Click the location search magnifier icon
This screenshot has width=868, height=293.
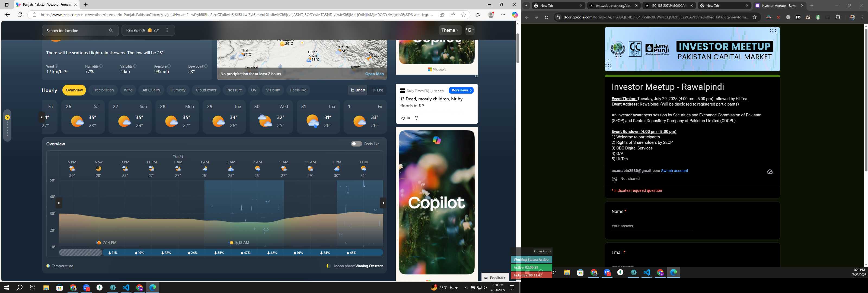tap(111, 30)
